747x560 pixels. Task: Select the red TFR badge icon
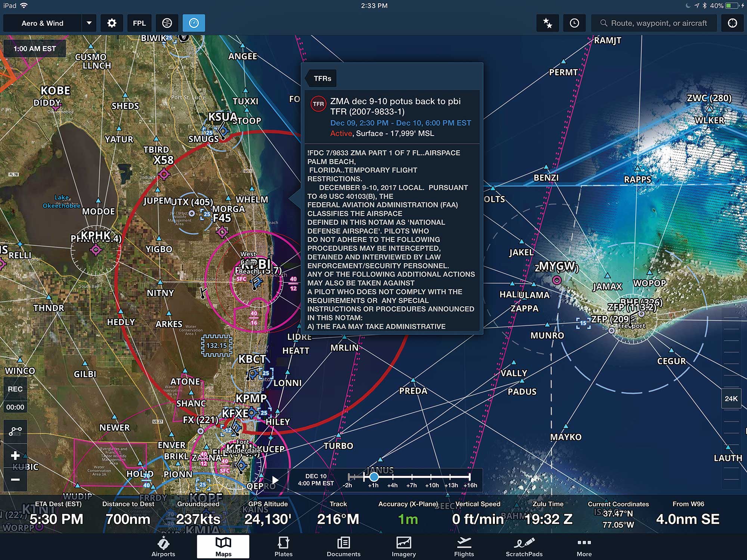click(318, 104)
